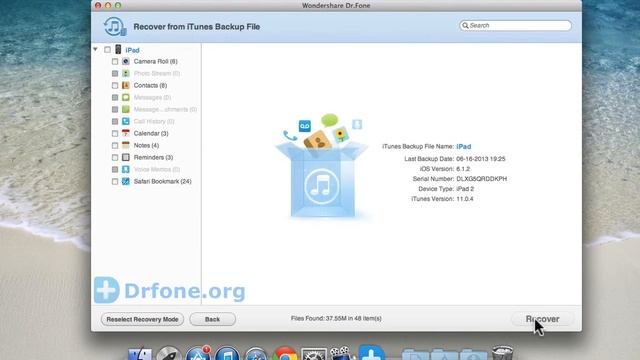Toggle the greyed Voice Memos checkbox
Viewport: 640px width, 360px height.
tap(115, 169)
